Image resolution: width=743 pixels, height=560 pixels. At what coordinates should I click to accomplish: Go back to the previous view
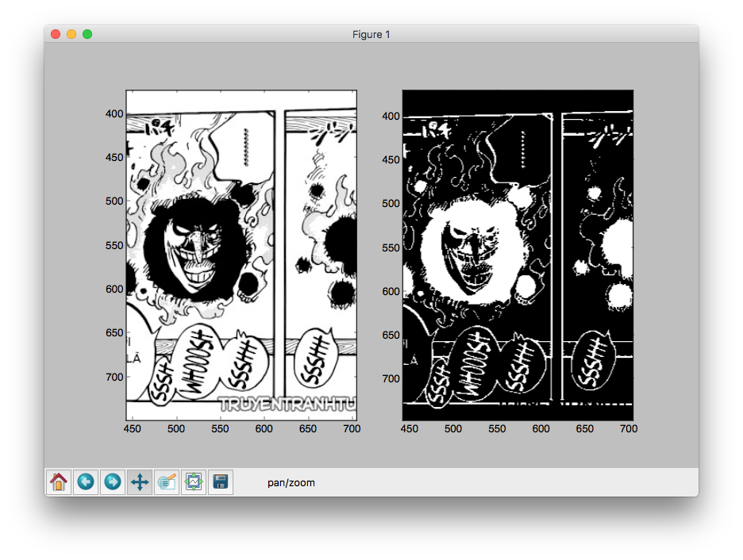(x=86, y=482)
